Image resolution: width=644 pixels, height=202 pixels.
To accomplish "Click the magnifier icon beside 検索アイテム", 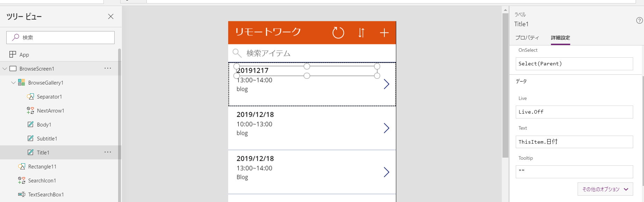I will coord(237,53).
